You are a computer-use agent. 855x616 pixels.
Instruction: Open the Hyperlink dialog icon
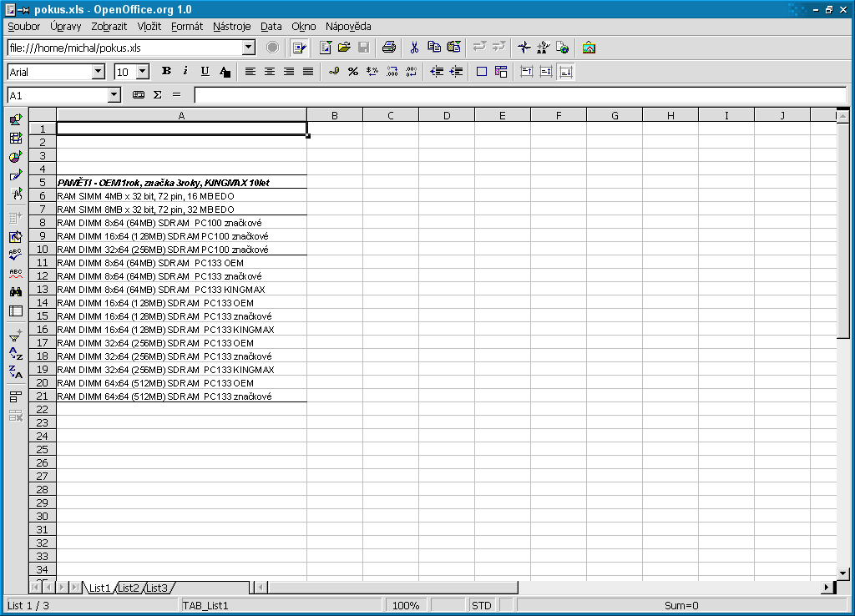pos(562,48)
